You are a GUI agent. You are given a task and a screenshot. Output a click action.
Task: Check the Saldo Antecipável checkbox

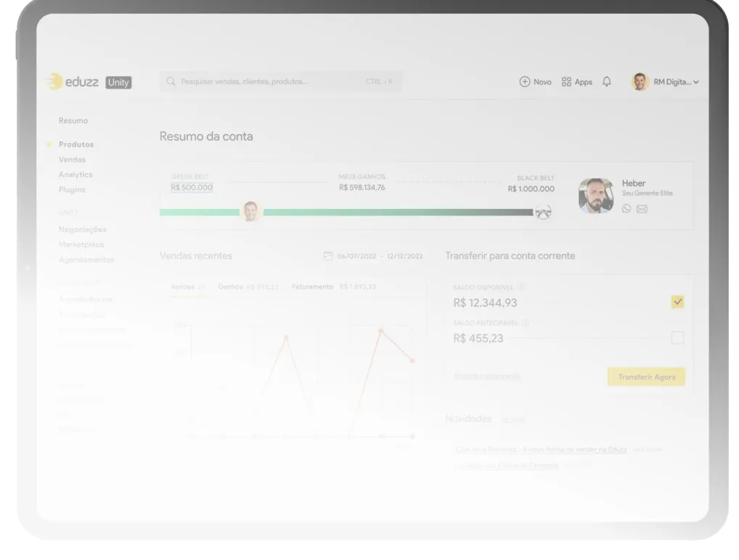677,337
